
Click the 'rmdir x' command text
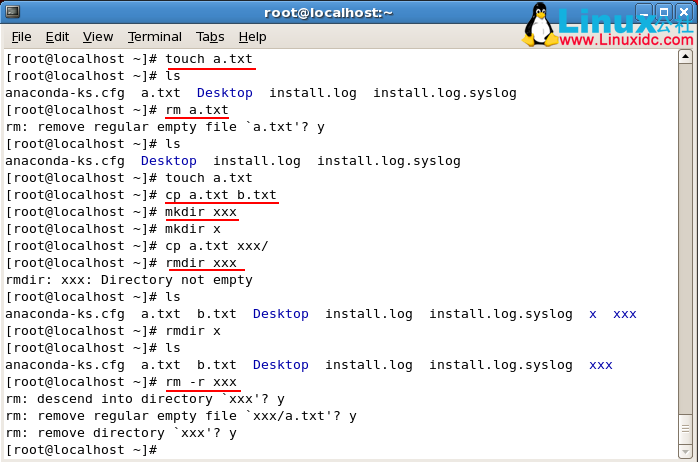pyautogui.click(x=193, y=331)
